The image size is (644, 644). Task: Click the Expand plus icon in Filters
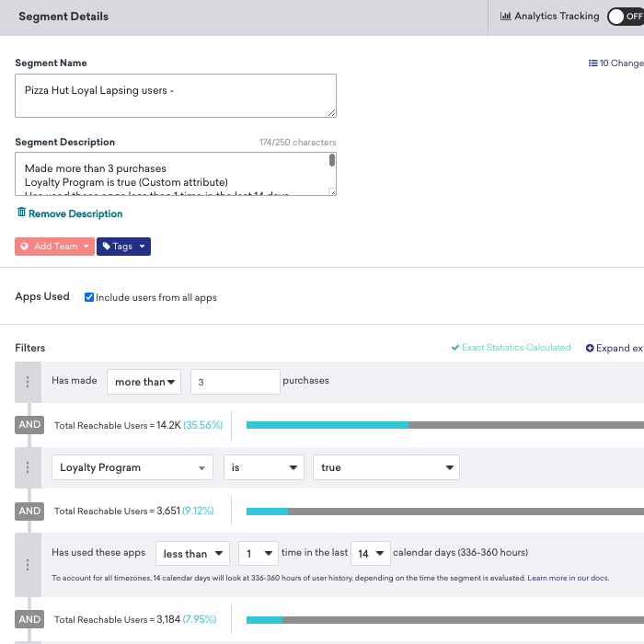pos(591,348)
